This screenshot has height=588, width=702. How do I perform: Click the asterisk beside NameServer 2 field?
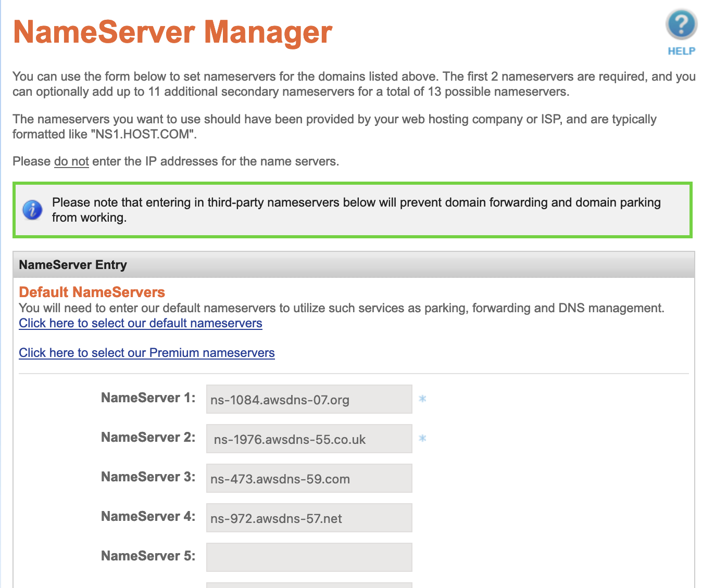pos(422,439)
